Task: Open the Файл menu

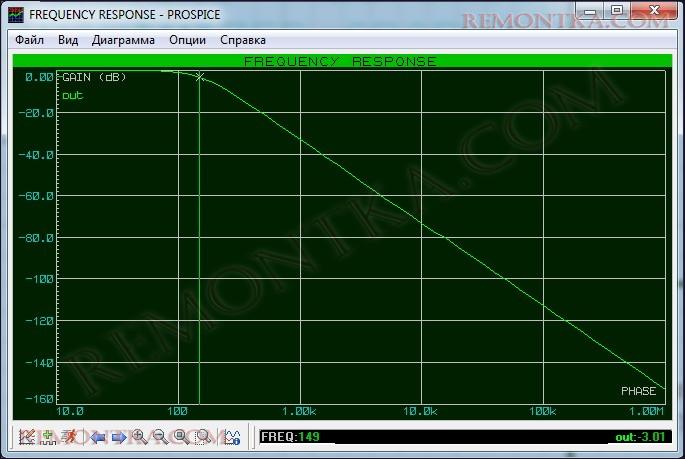Action: click(29, 40)
